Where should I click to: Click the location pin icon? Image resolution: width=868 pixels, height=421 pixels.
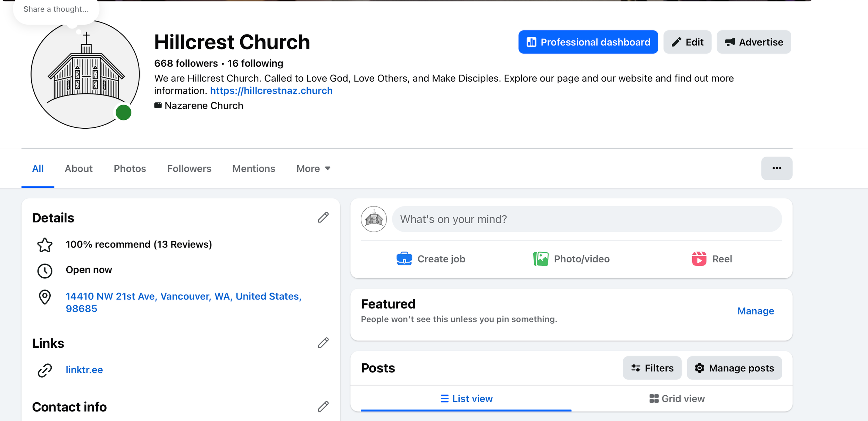[45, 297]
